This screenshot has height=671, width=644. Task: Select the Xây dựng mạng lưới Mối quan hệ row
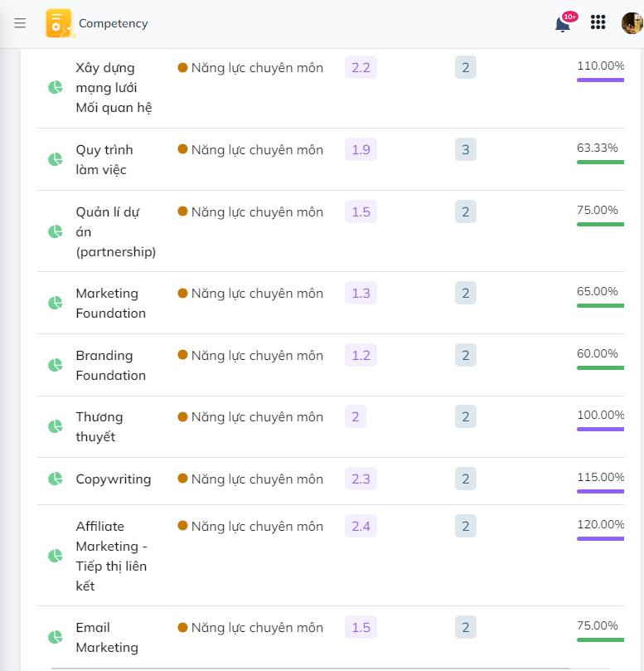114,87
